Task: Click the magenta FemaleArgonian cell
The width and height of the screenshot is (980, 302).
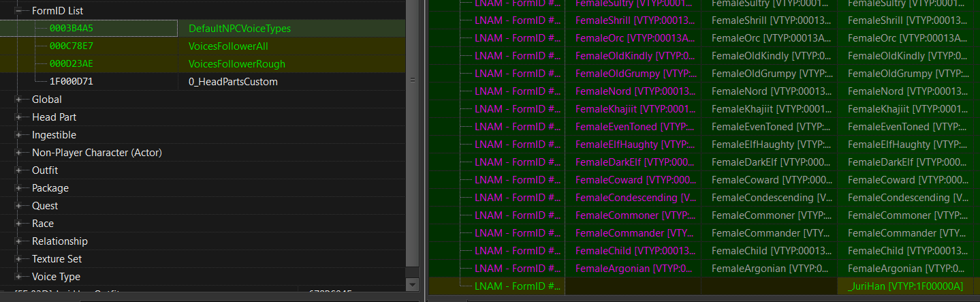Action: pos(635,269)
